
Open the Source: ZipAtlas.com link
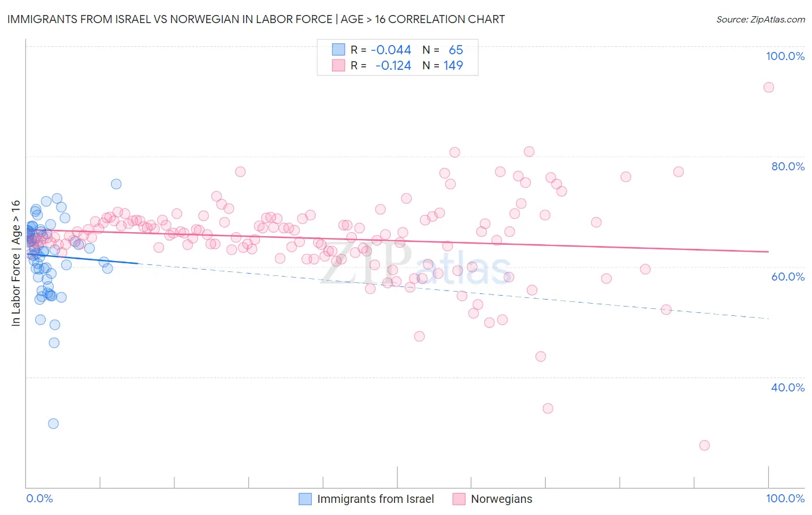click(761, 19)
